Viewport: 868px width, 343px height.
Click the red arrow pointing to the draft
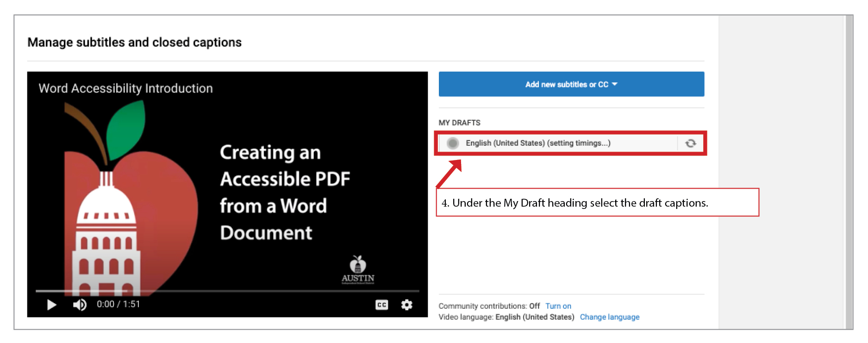[449, 173]
